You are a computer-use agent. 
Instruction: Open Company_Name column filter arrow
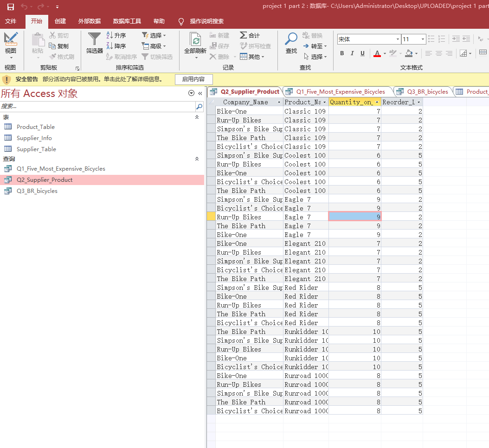pos(279,102)
